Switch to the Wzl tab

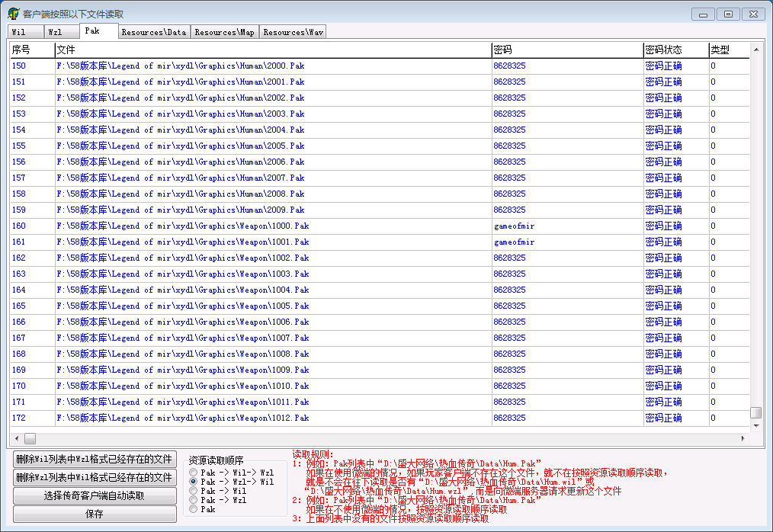pos(61,32)
